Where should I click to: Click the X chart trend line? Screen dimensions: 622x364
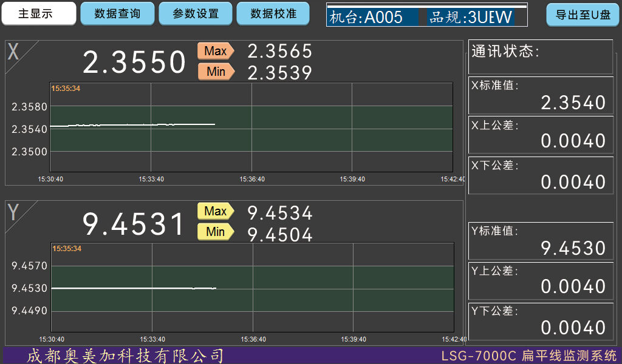click(132, 125)
